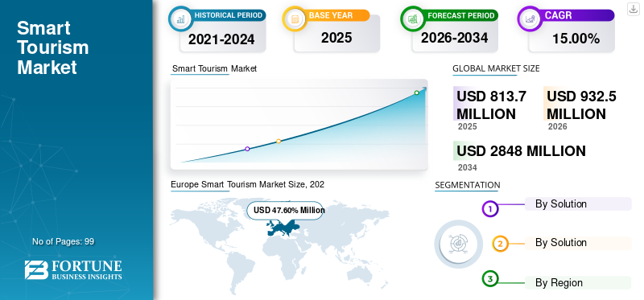The height and width of the screenshot is (300, 644).
Task: Click the Forecast Period green chart icon
Action: coord(413,18)
